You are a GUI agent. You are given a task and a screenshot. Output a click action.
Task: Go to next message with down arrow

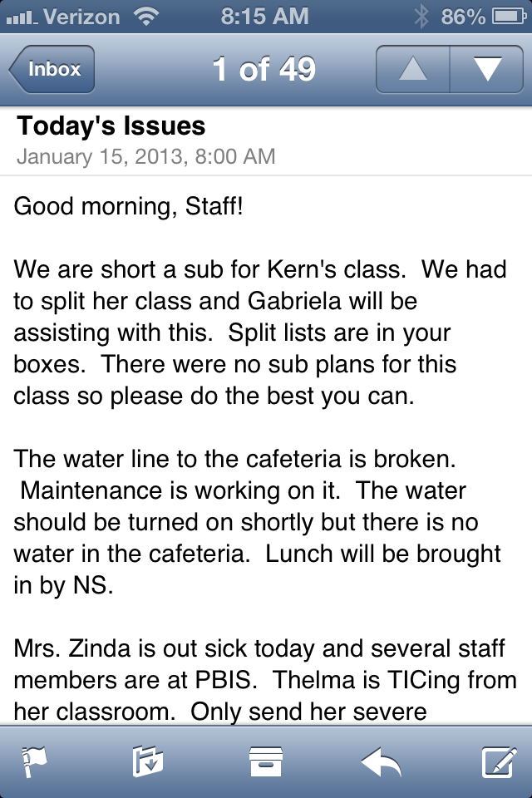tap(487, 69)
